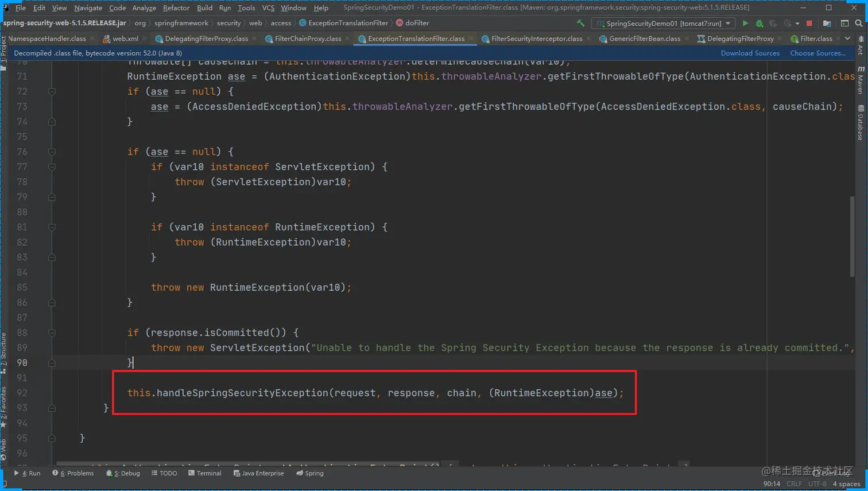Viewport: 868px width, 491px height.
Task: Click the Run Anything window icon in the toolbar
Action: (844, 24)
